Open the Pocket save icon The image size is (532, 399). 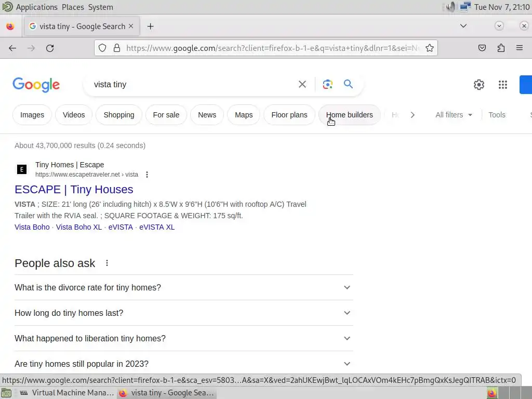point(482,48)
